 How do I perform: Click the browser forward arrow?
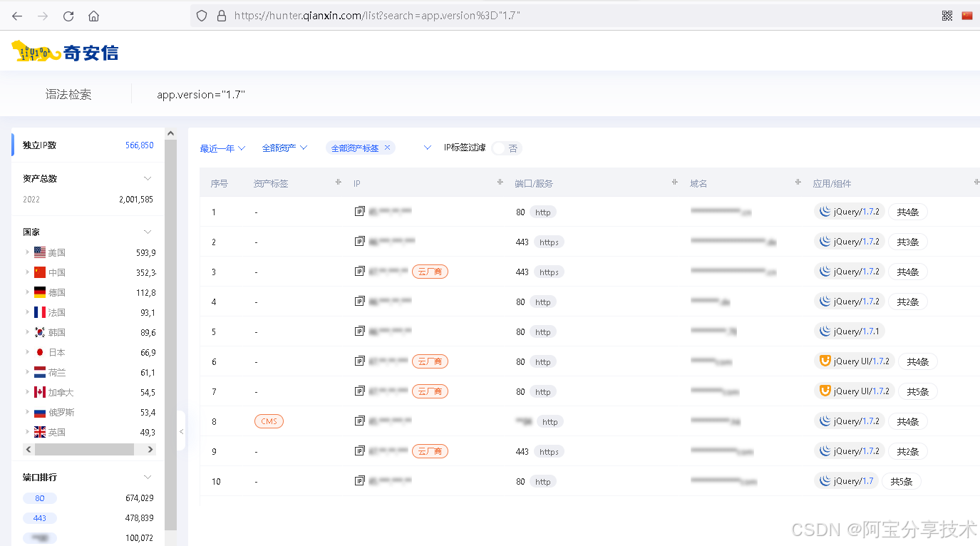click(43, 16)
